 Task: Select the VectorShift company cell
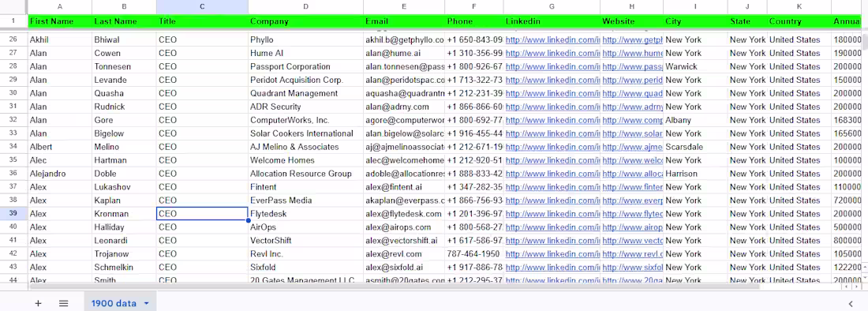click(305, 241)
